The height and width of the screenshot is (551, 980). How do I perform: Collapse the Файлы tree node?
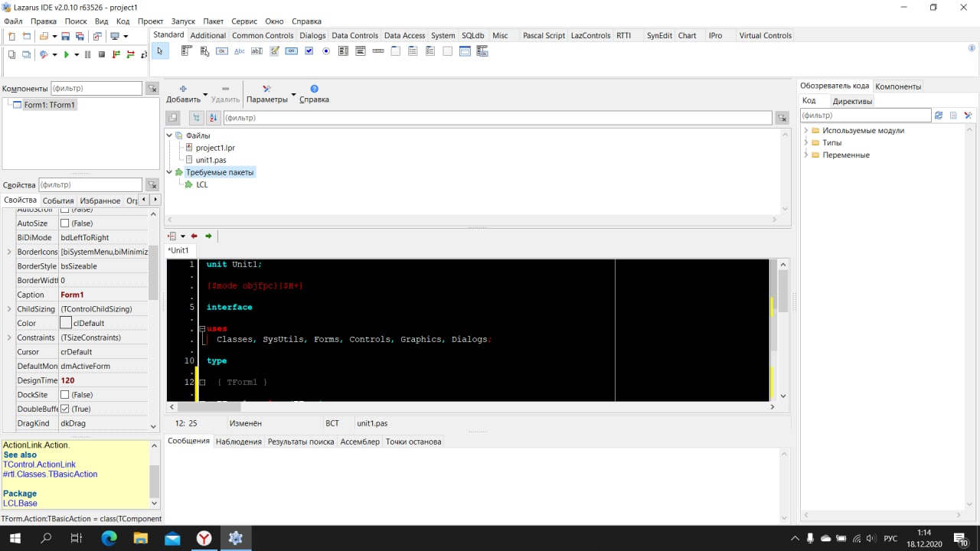coord(170,135)
